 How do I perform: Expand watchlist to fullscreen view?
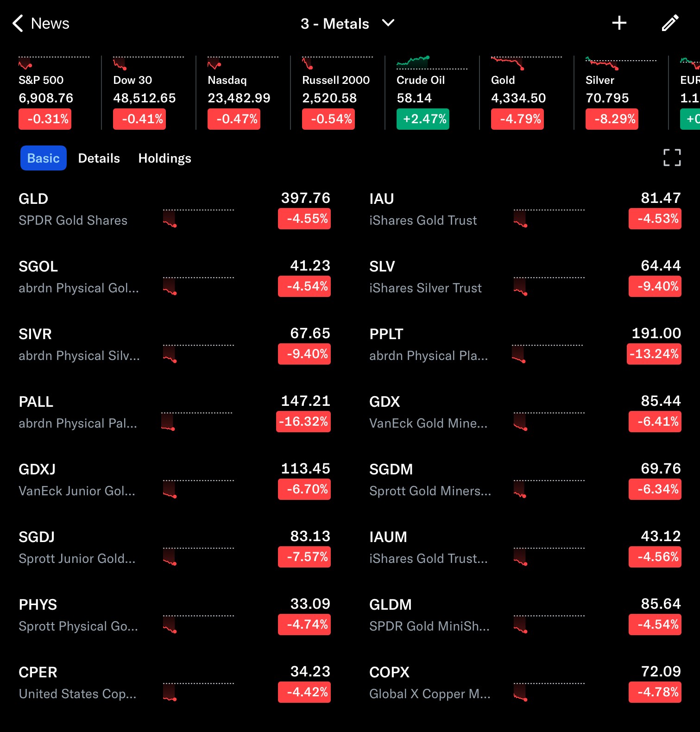(672, 158)
